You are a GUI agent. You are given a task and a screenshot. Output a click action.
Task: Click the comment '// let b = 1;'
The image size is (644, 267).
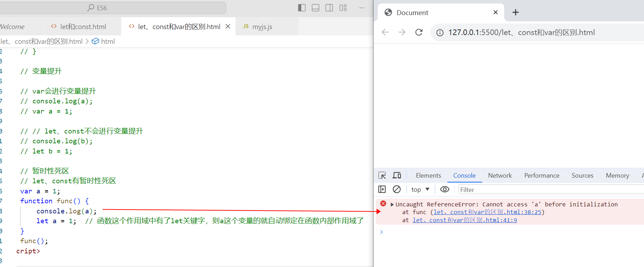pos(46,151)
